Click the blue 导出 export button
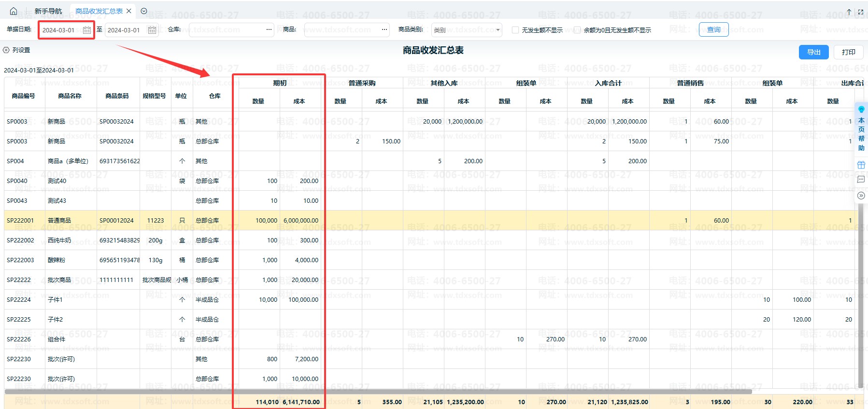868x409 pixels. (813, 52)
